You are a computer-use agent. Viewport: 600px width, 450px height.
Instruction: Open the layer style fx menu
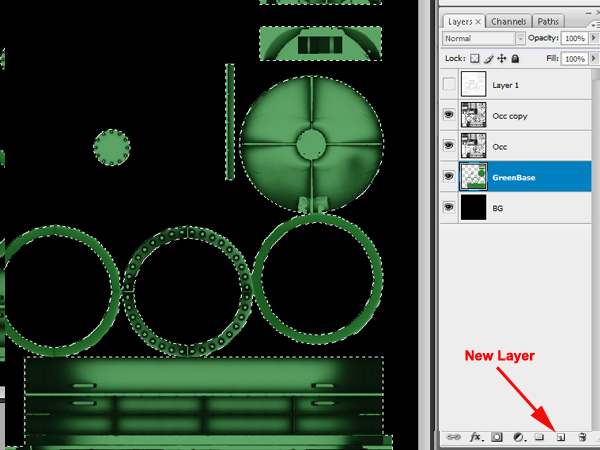pyautogui.click(x=476, y=437)
